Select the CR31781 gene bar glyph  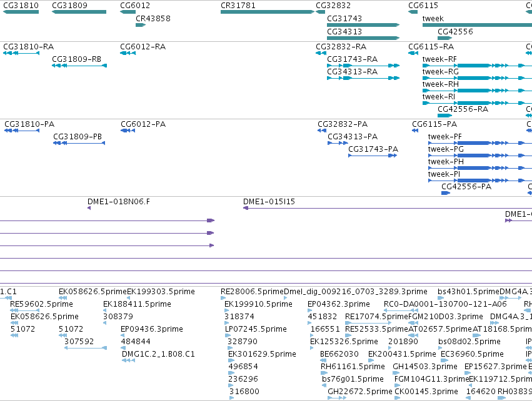pos(268,12)
